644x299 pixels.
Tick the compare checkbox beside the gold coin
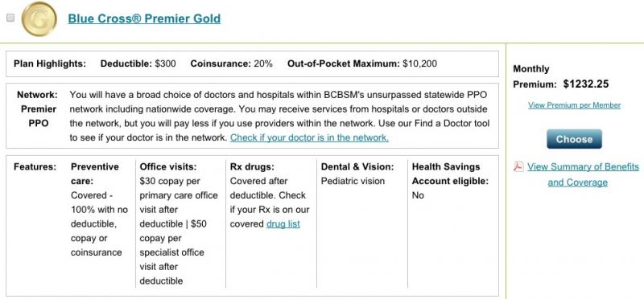(10, 18)
